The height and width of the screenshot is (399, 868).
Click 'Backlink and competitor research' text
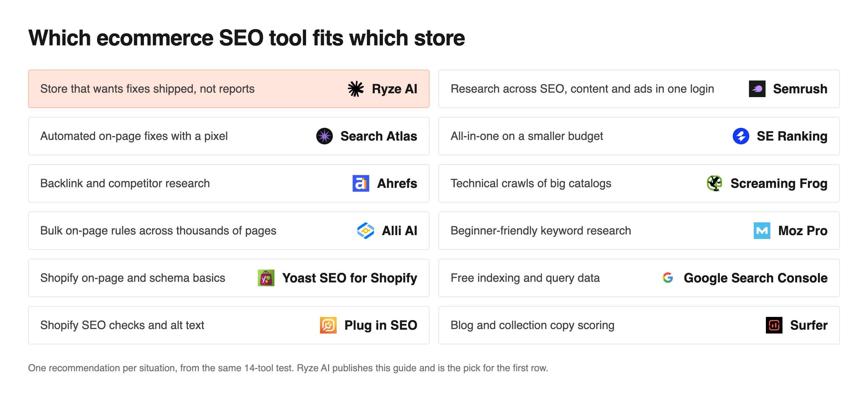pyautogui.click(x=125, y=183)
